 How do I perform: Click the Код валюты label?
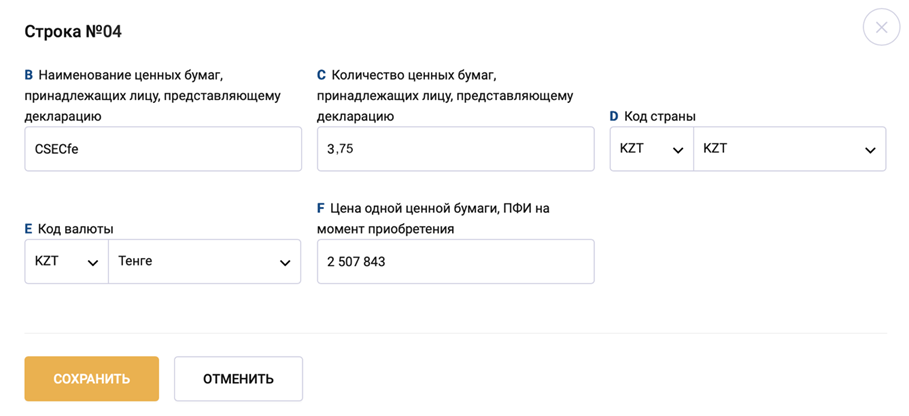click(x=74, y=229)
